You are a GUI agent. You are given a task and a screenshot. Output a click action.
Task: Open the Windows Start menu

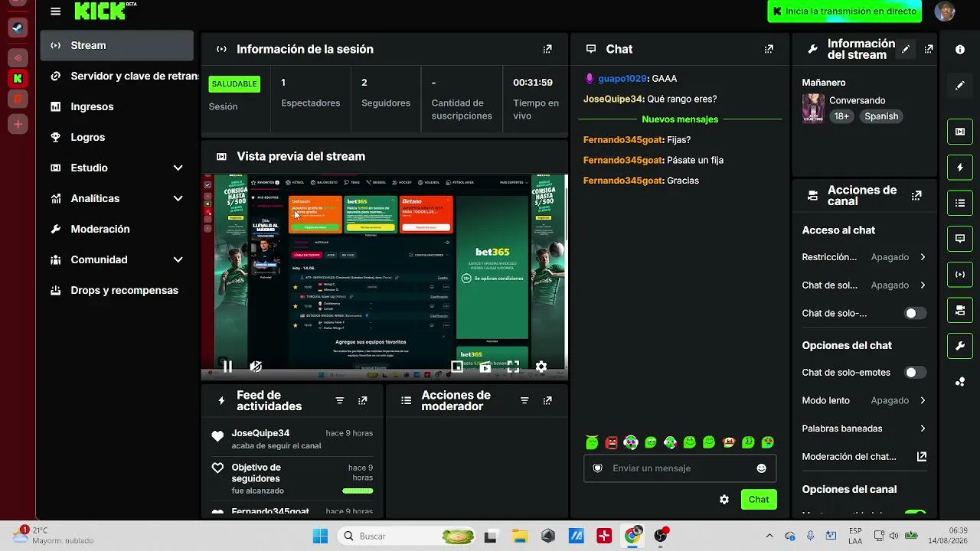click(320, 536)
